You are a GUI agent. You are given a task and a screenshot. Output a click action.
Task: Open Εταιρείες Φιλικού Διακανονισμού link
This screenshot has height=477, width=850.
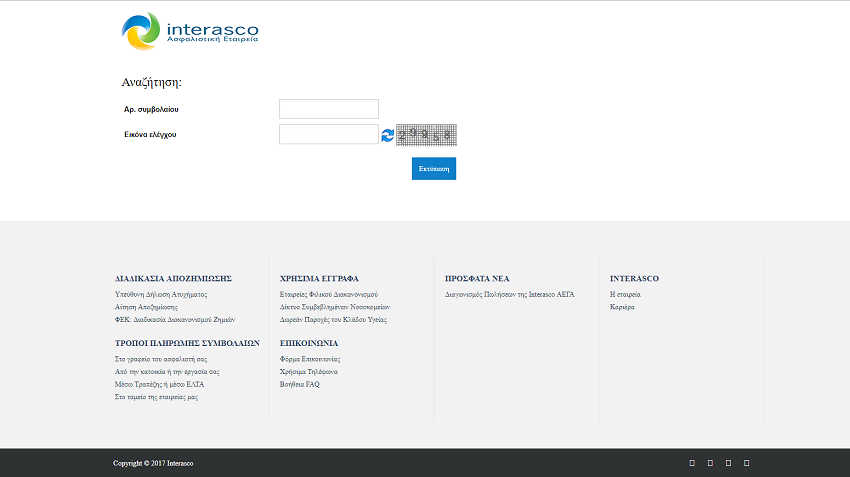coord(328,295)
